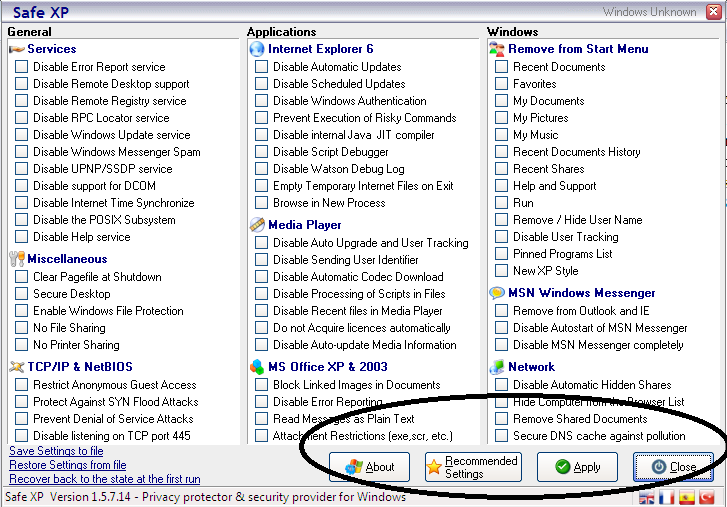Check Disable Automatic Codec Download
The width and height of the screenshot is (727, 507).
pyautogui.click(x=261, y=277)
